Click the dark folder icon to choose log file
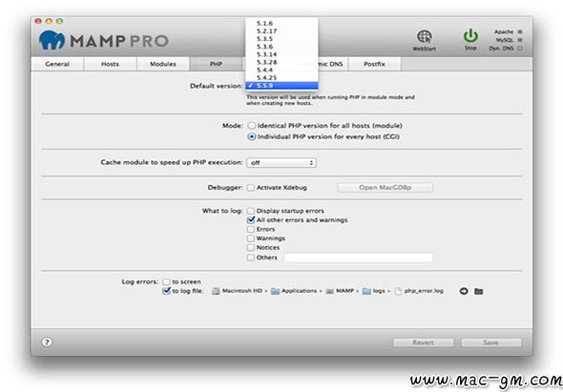This screenshot has width=563, height=392. 479,291
